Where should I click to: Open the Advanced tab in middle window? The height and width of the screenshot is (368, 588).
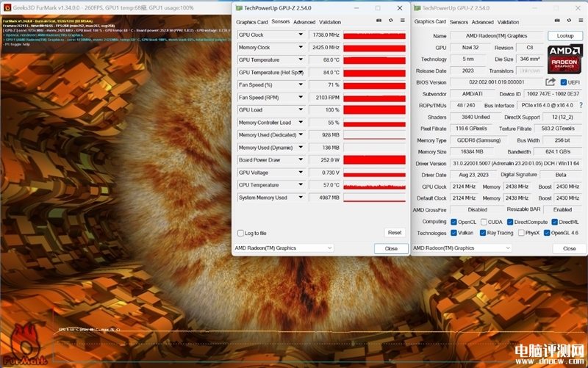pyautogui.click(x=304, y=22)
